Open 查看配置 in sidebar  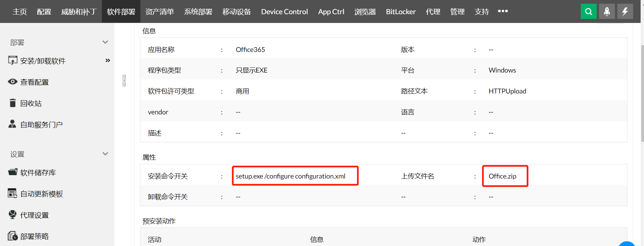pos(34,82)
